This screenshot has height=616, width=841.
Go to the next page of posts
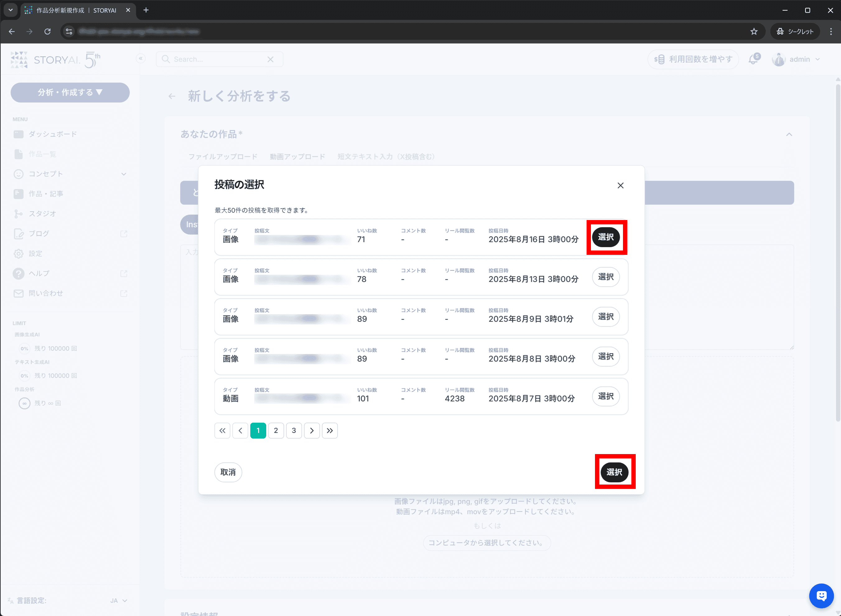point(312,431)
